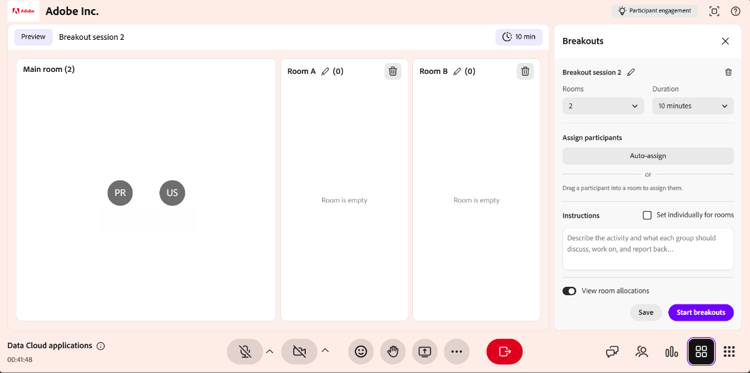Viewport: 750px width, 373px height.
Task: Click Breakout session 2 title in header
Action: tap(92, 37)
